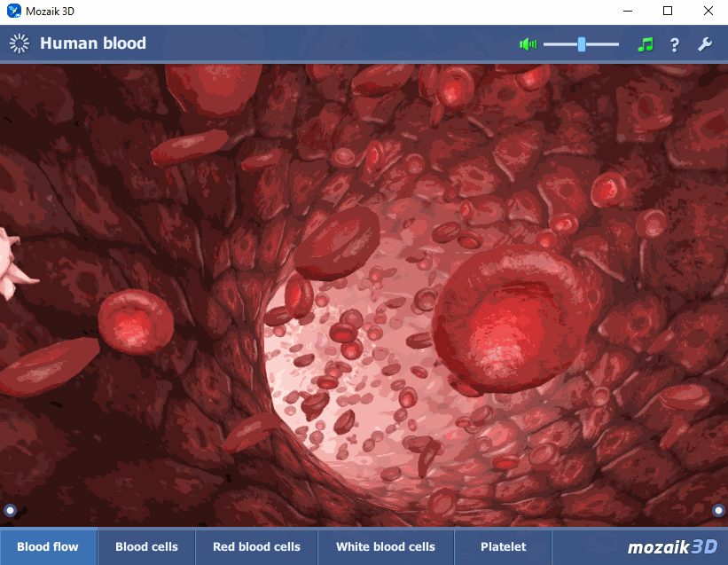Toggle background music with the note icon
Image resolution: width=728 pixels, height=565 pixels.
tap(646, 44)
